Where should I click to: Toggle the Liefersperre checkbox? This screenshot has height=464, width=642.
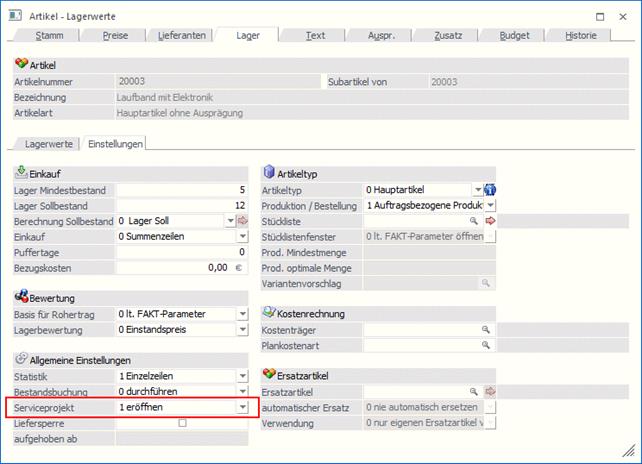tap(181, 424)
